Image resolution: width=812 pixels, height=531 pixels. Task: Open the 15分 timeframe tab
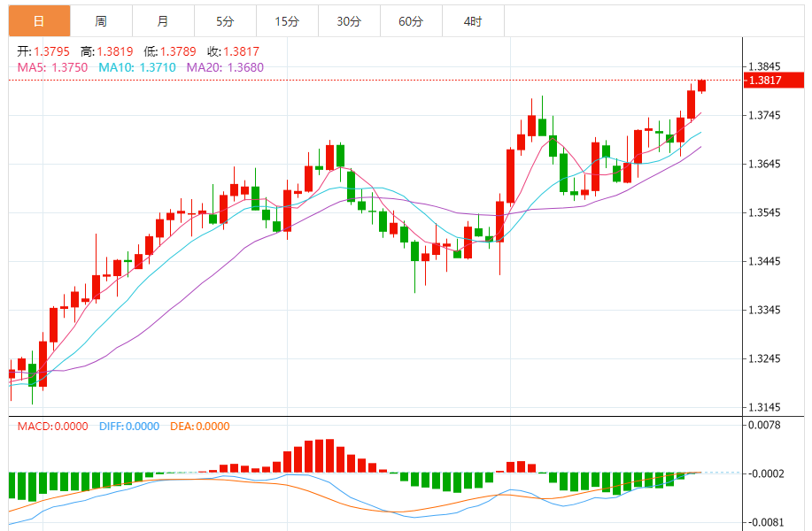[287, 21]
